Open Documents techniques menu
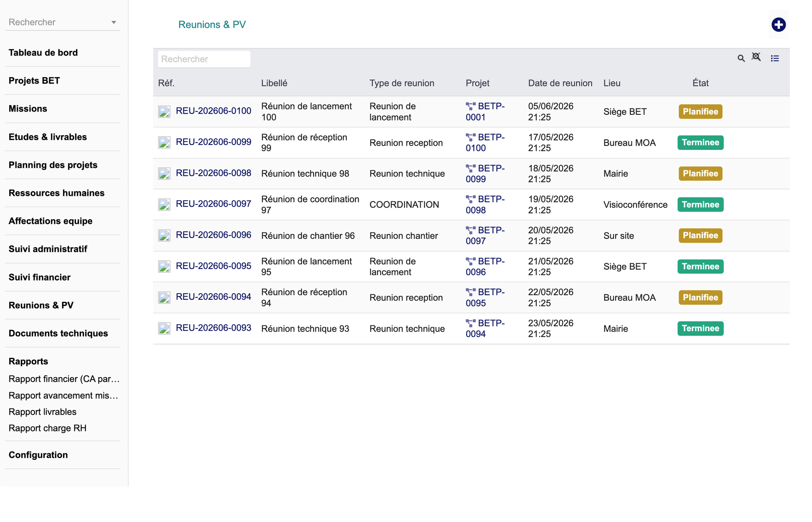The image size is (812, 522). (x=58, y=333)
